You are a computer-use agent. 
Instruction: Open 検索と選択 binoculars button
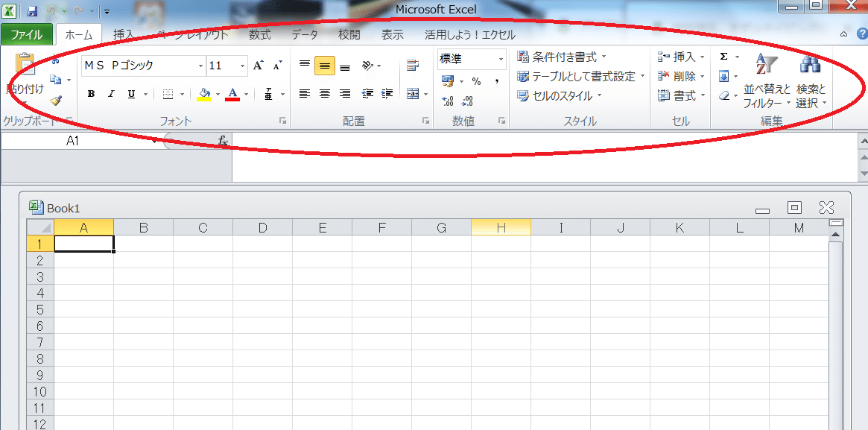(x=811, y=80)
